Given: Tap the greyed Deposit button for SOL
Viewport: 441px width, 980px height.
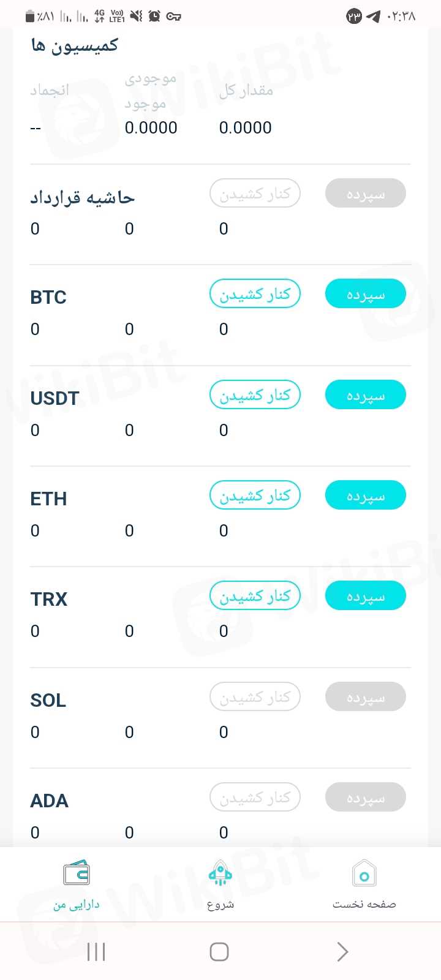Looking at the screenshot, I should 365,697.
